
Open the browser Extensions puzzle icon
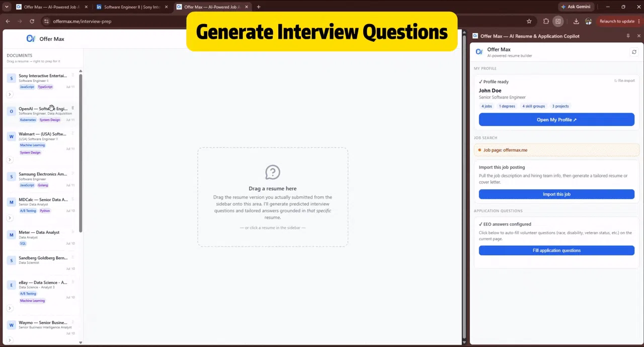click(546, 21)
